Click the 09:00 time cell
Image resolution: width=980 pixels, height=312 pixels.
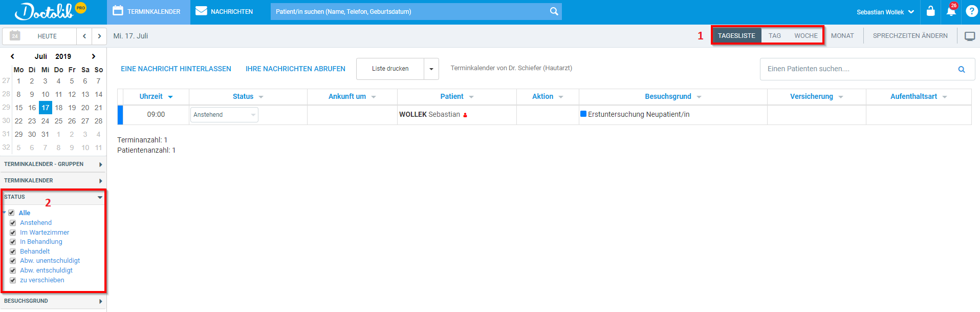coord(156,115)
